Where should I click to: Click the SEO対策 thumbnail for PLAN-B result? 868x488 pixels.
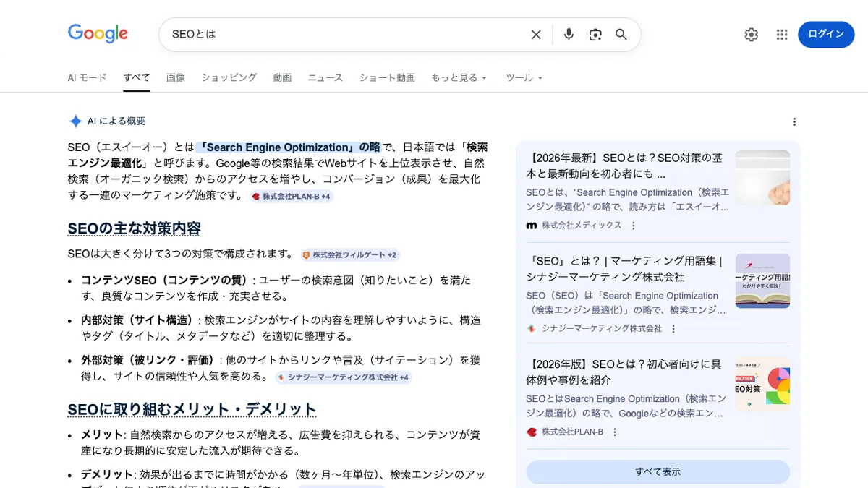pos(762,384)
